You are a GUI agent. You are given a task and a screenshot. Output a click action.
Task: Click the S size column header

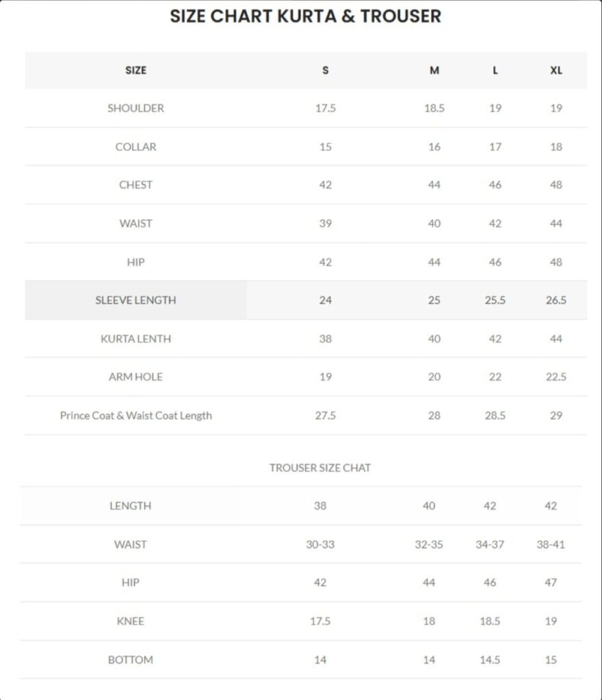325,70
